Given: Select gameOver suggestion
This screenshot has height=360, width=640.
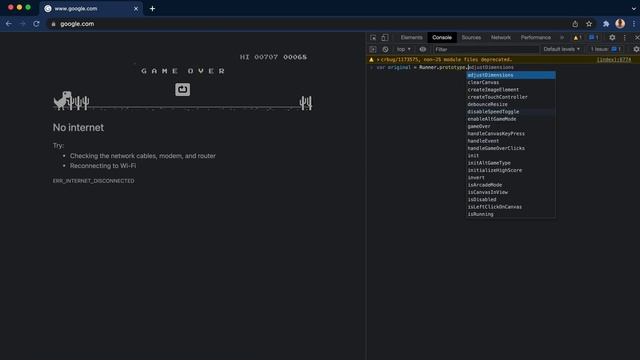Looking at the screenshot, I should 511,127.
